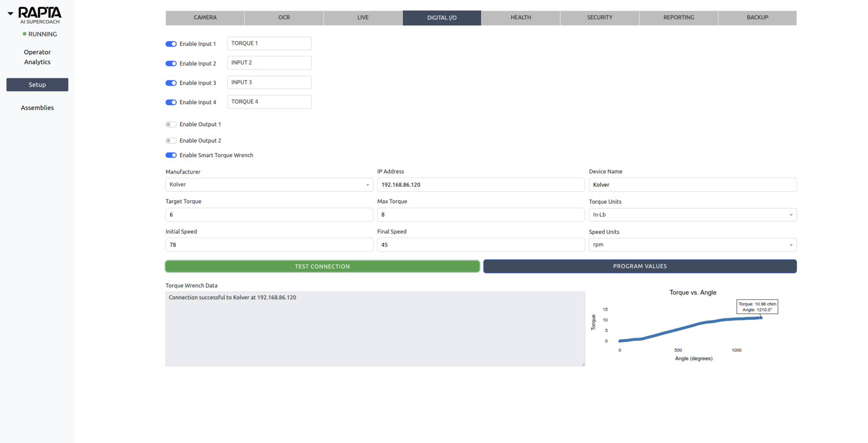The width and height of the screenshot is (868, 443).
Task: Turn on Enable Output 1
Action: coord(171,125)
